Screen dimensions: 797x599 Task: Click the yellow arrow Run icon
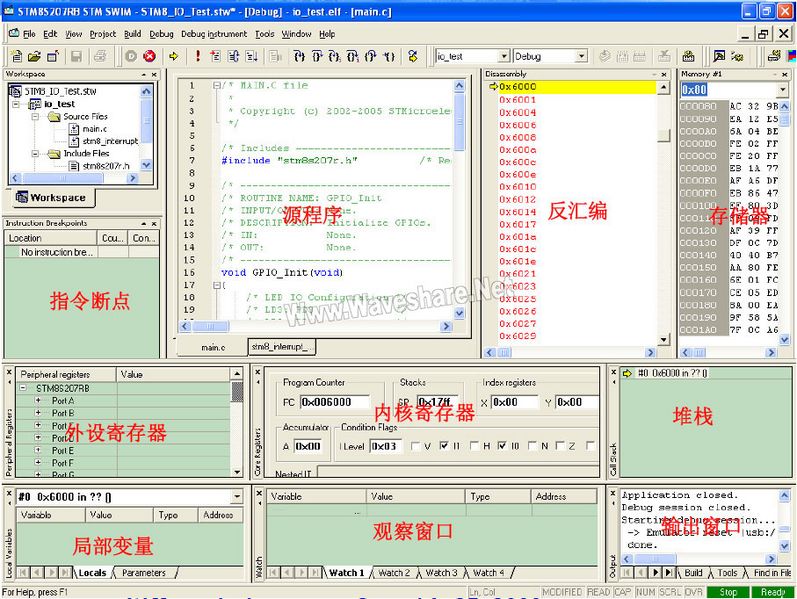(x=174, y=56)
